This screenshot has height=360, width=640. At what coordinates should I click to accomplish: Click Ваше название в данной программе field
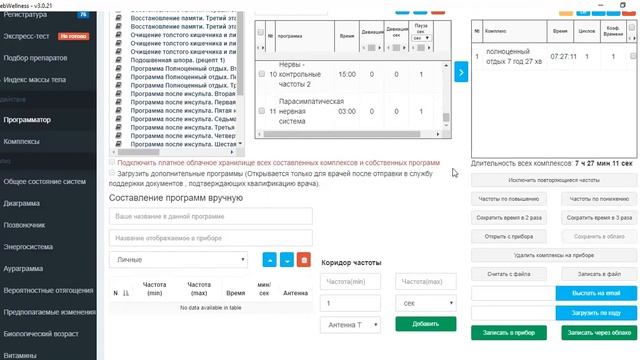coord(211,216)
